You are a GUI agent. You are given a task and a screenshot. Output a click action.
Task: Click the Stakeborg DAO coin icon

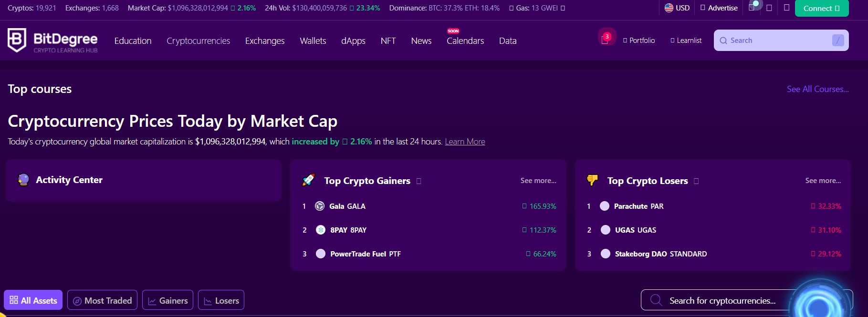606,254
